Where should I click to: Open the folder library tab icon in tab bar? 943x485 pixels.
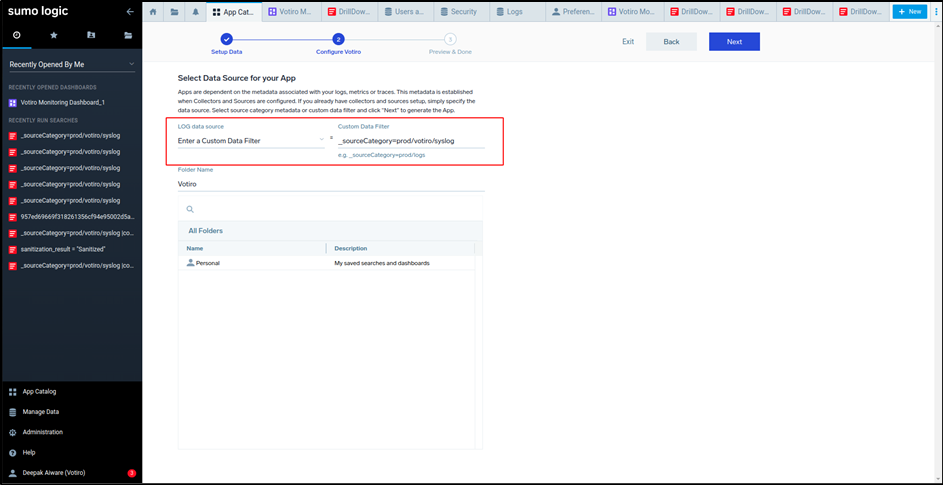click(x=174, y=11)
